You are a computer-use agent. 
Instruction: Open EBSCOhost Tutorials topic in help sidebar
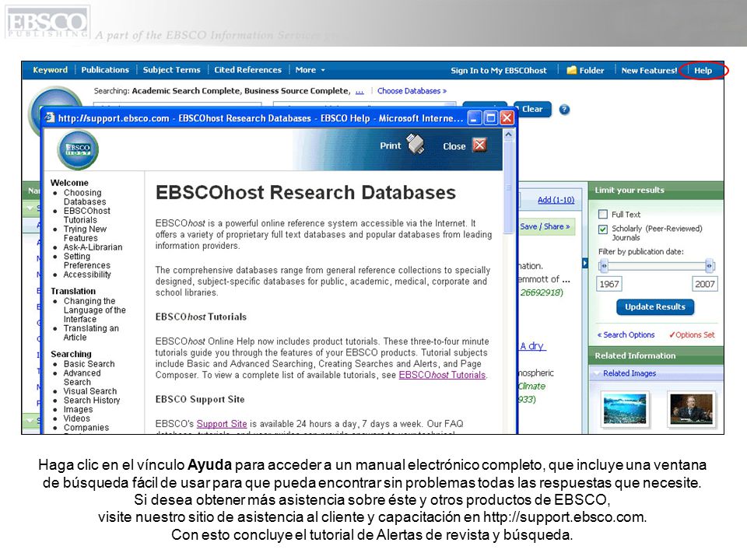[x=86, y=215]
